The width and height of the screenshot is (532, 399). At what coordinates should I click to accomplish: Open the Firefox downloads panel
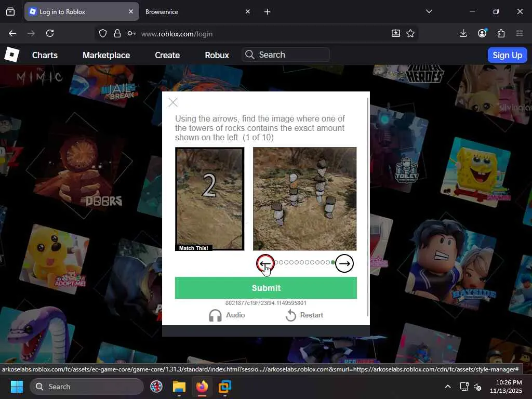coord(463,33)
